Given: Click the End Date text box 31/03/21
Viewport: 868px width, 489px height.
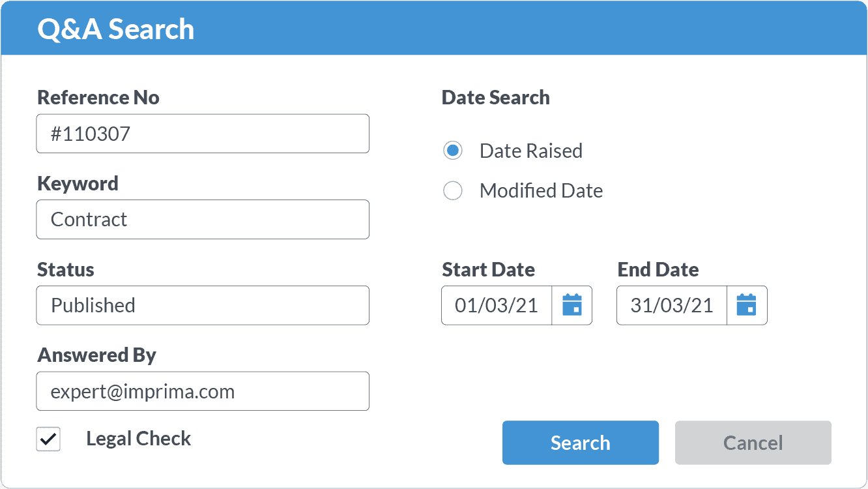Looking at the screenshot, I should pos(672,305).
